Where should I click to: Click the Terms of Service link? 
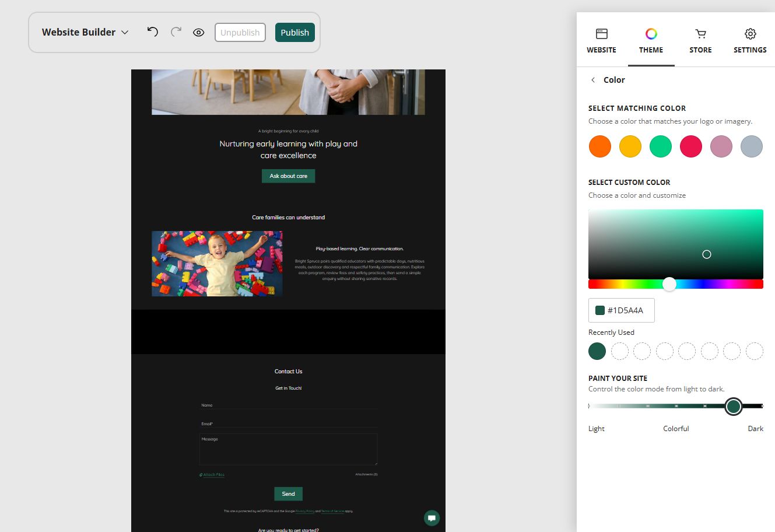pos(332,512)
